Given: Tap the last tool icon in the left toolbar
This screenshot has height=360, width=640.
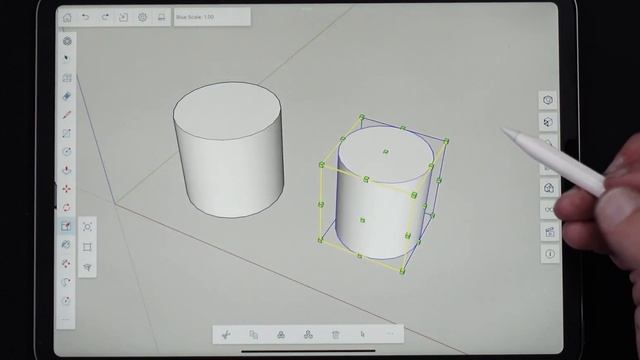Looking at the screenshot, I should coord(66,301).
